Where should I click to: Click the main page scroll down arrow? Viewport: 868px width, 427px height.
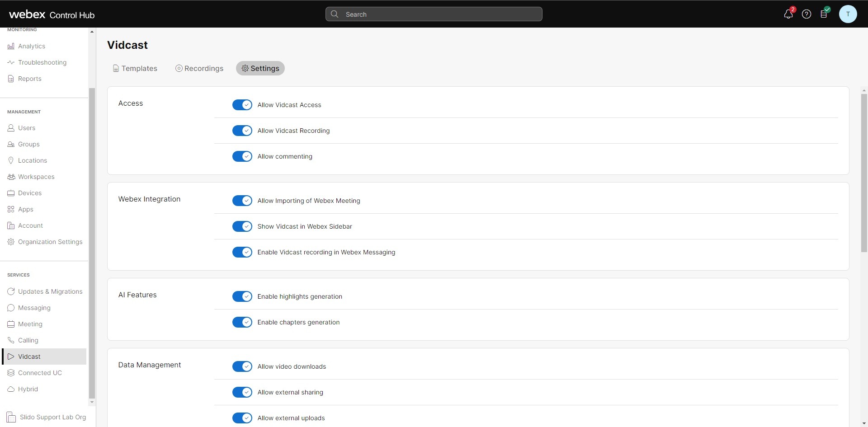tap(864, 422)
